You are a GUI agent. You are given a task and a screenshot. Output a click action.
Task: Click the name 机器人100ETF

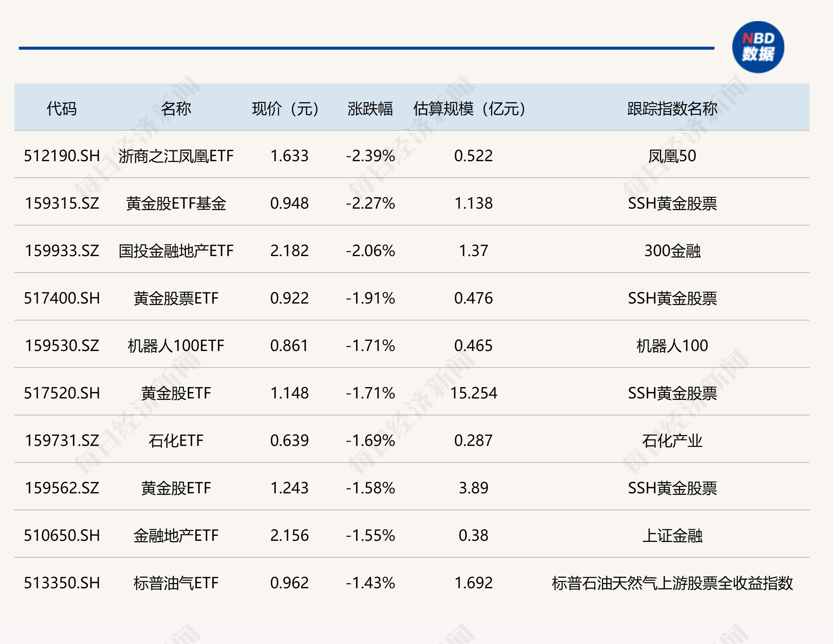(176, 346)
